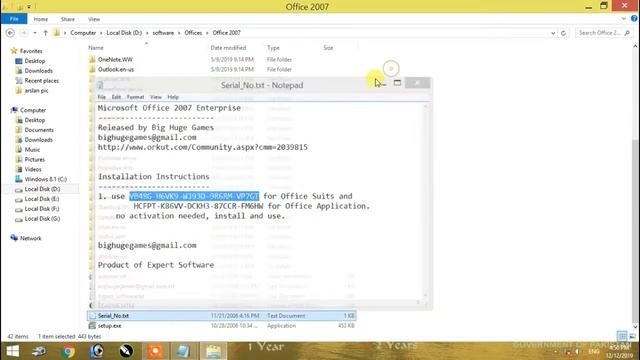This screenshot has height=360, width=640.
Task: Click the taskbar volume speaker icon
Action: 577,351
